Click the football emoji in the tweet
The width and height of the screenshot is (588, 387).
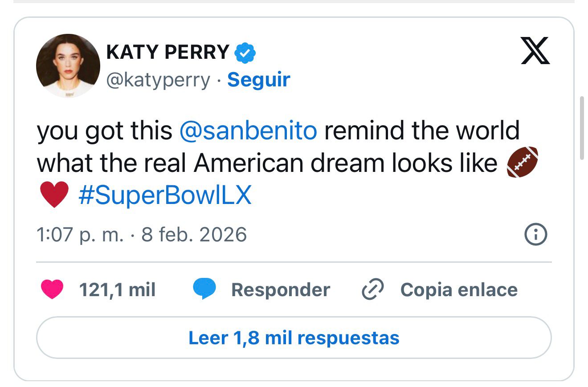coord(523,163)
